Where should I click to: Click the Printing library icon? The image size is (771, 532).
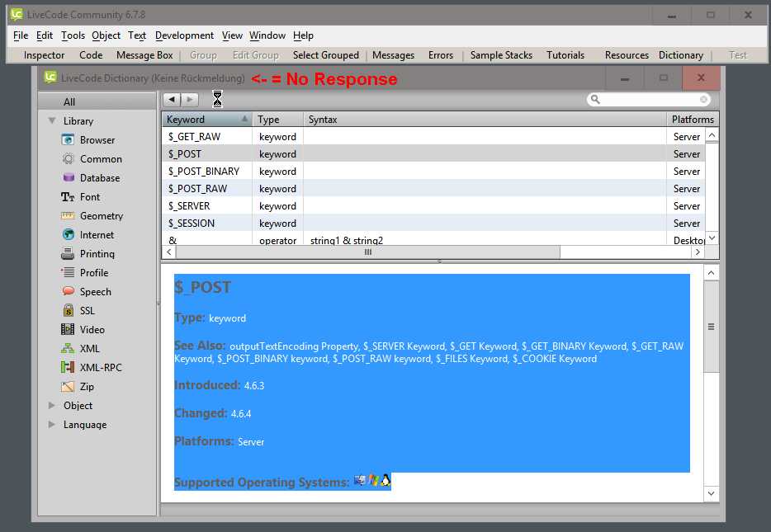tap(68, 254)
